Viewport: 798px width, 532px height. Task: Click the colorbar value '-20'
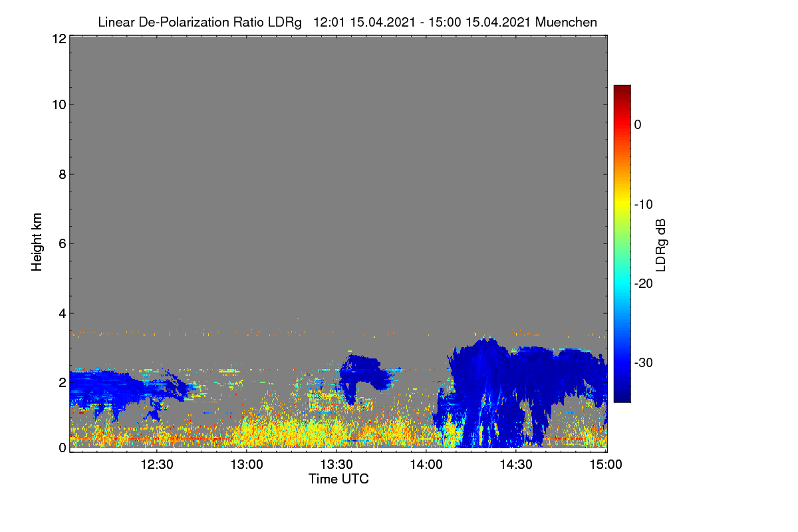coord(644,283)
